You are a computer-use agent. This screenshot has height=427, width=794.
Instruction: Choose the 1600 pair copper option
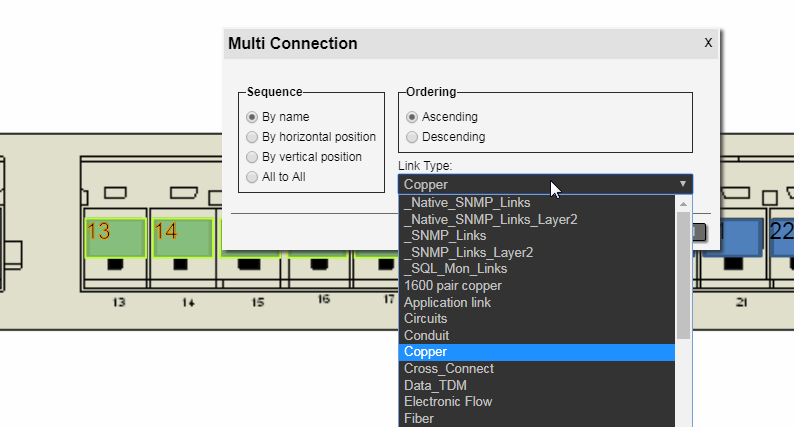point(454,286)
